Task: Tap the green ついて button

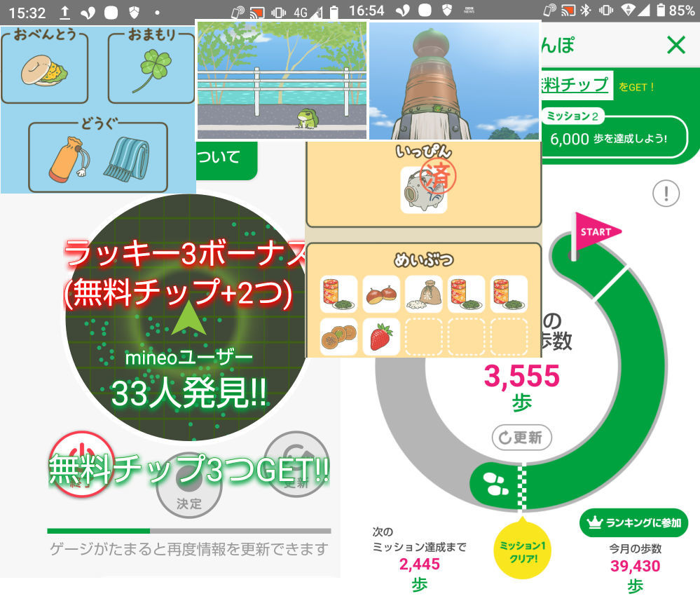Action: click(x=226, y=161)
